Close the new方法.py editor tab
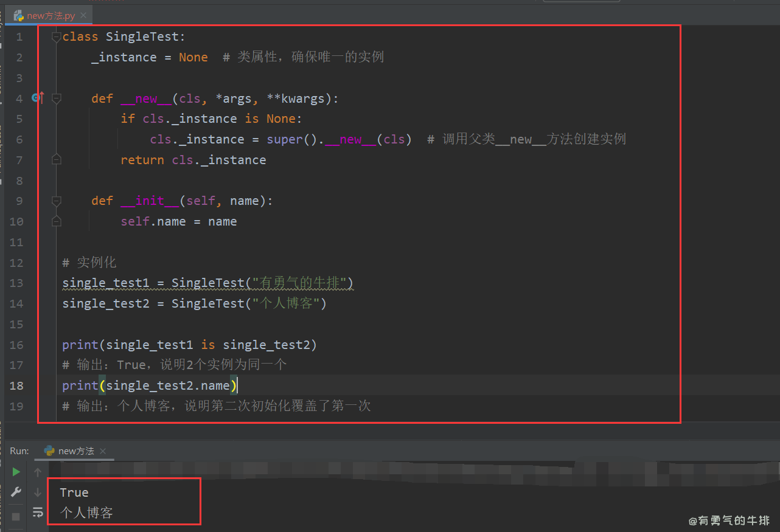This screenshot has height=532, width=780. (83, 15)
